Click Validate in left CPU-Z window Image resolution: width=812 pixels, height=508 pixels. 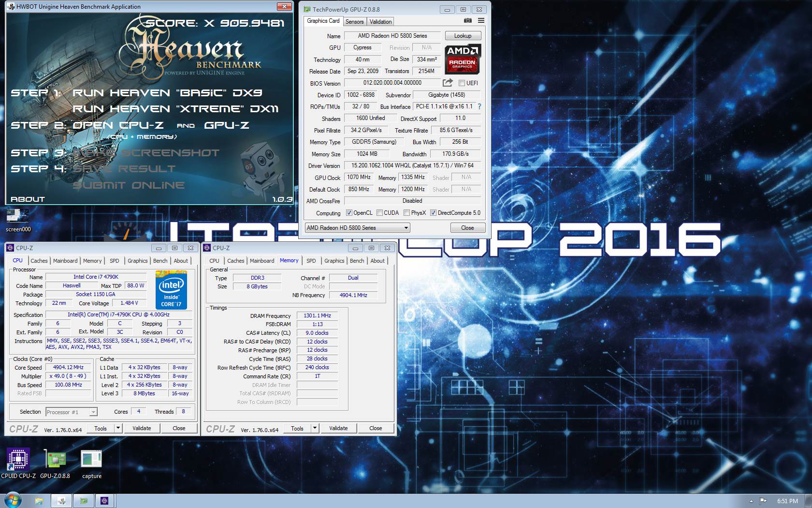coord(142,428)
